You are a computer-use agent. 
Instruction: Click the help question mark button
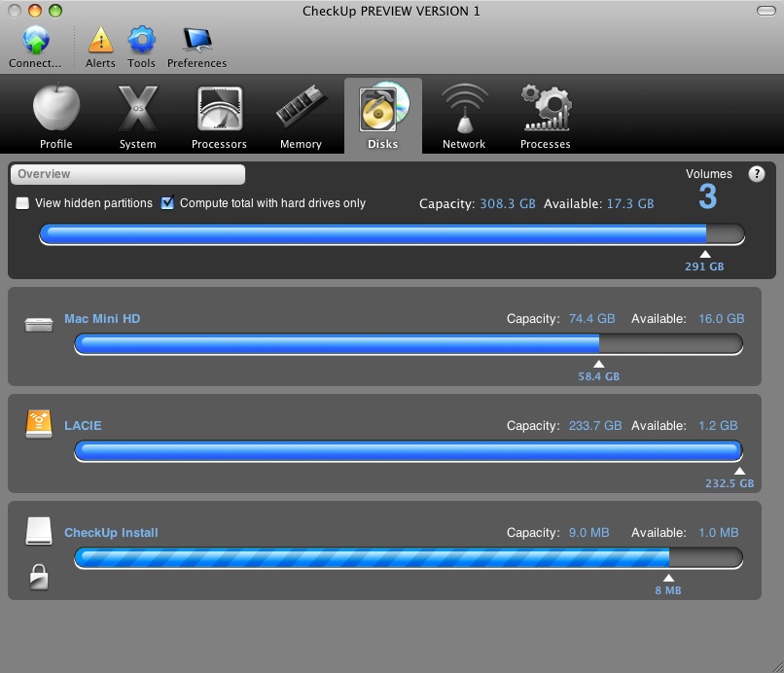click(757, 174)
